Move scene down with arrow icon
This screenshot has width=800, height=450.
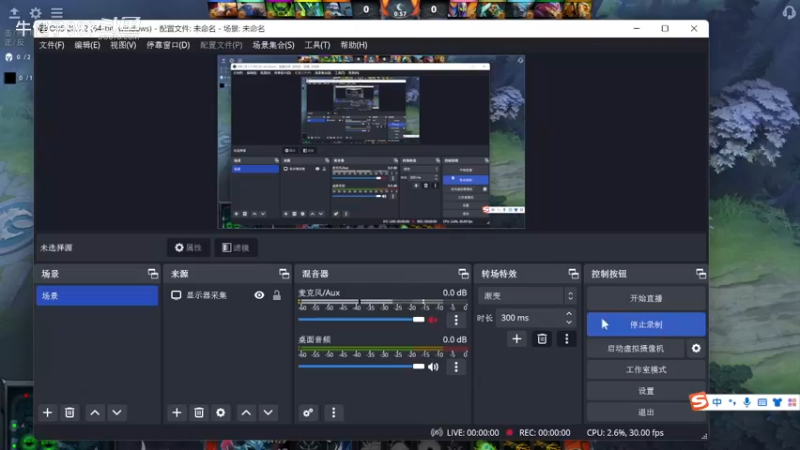[x=117, y=412]
